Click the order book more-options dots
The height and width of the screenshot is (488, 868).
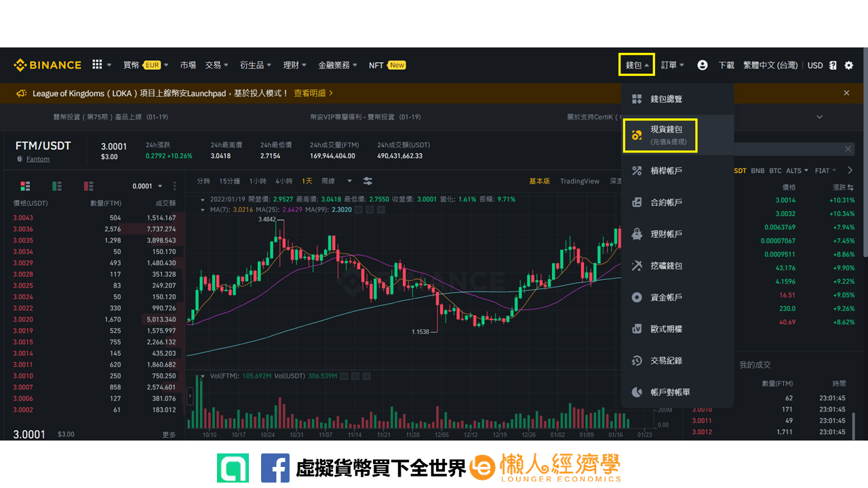174,186
